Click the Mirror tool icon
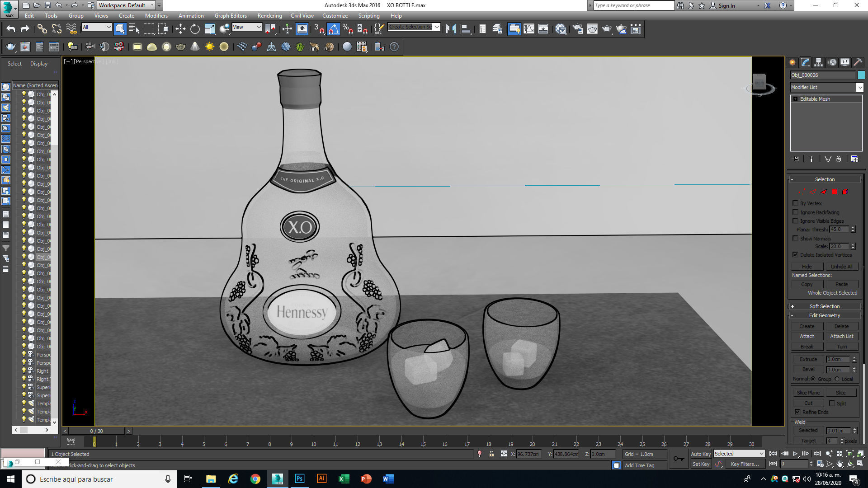 (x=451, y=29)
